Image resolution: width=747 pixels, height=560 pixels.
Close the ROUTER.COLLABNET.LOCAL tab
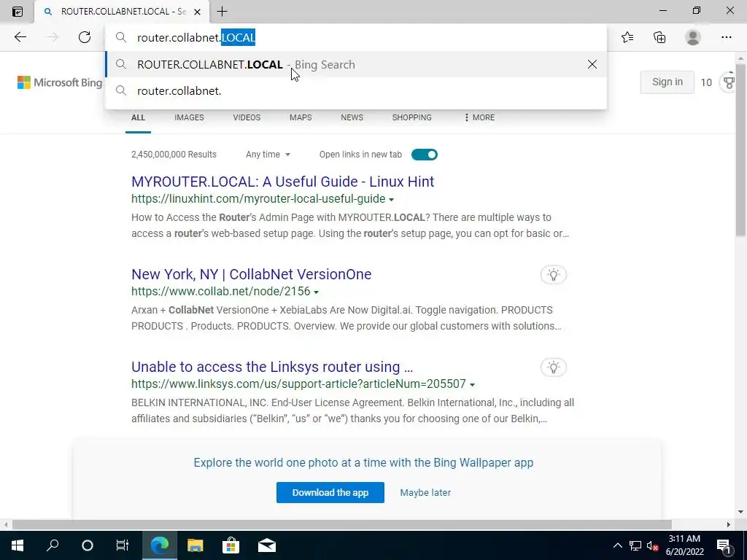click(x=197, y=12)
